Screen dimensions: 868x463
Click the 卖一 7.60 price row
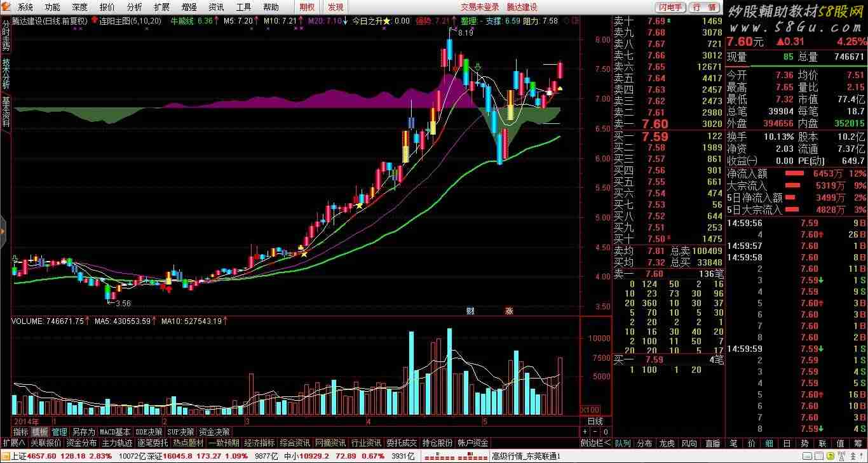coord(668,124)
